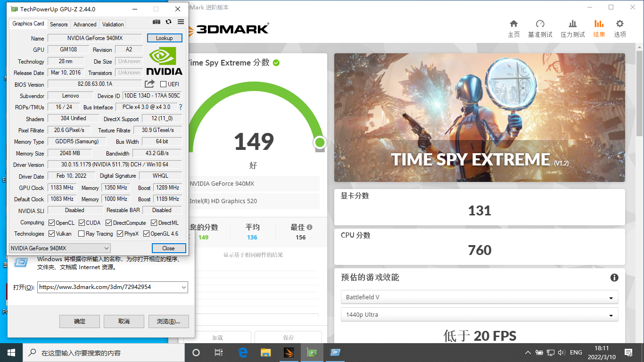Click the Time Spy Extreme banner image
Viewport: 644px width, 362px height.
pos(479,117)
